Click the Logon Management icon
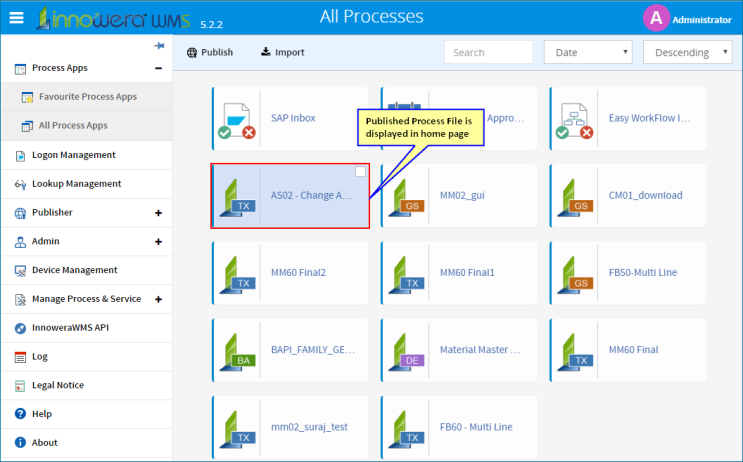 (20, 155)
